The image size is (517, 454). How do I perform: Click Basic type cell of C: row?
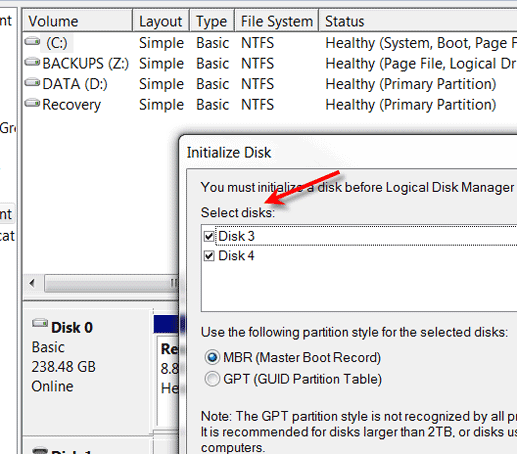[x=213, y=43]
